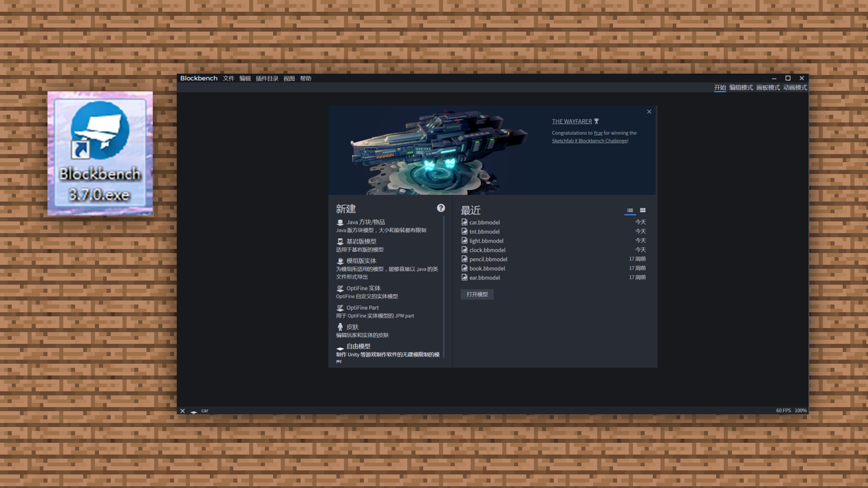Click the Blockbench 3.7.0.exe desktop shortcut

tap(100, 154)
